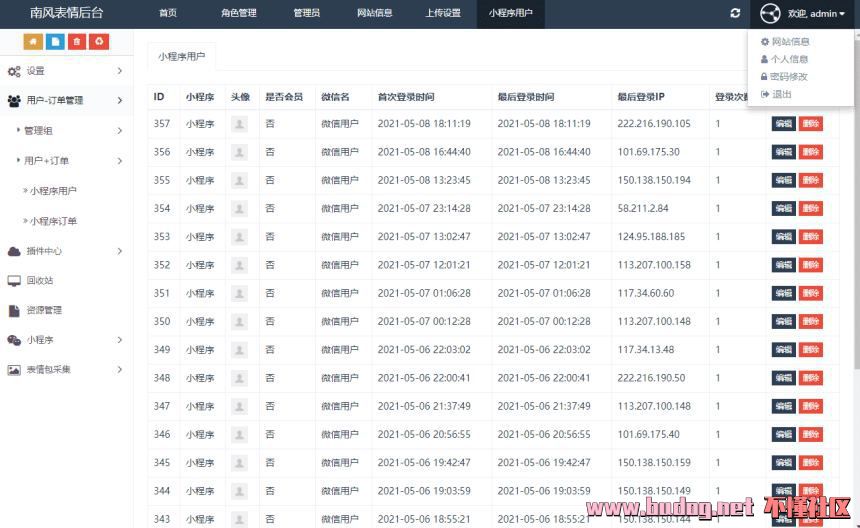Click the red refresh-circle shortcut icon
Image resolution: width=860 pixels, height=528 pixels.
(99, 42)
